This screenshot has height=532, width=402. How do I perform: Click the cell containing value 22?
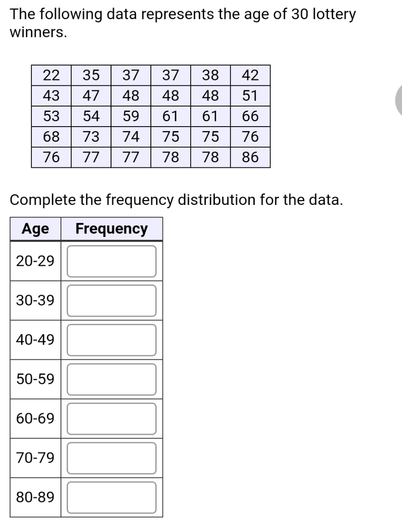click(51, 75)
